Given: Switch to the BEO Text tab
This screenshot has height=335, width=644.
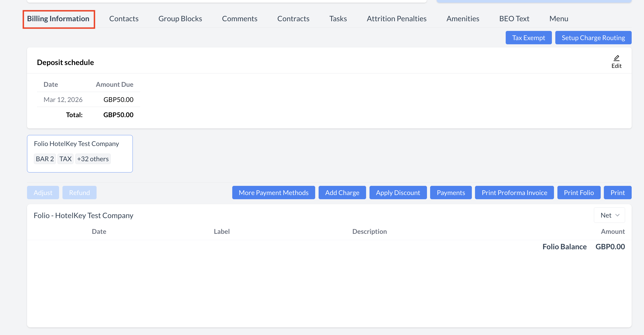Looking at the screenshot, I should pyautogui.click(x=514, y=19).
